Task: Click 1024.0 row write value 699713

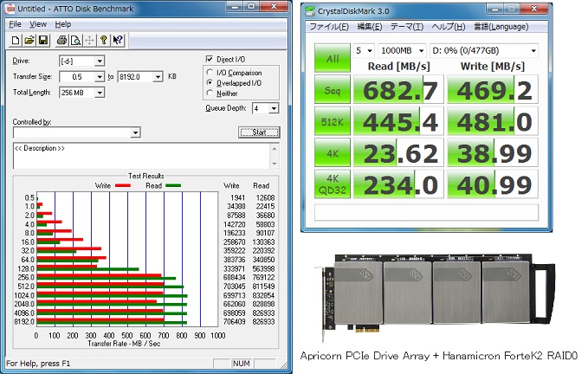Action: tap(234, 295)
